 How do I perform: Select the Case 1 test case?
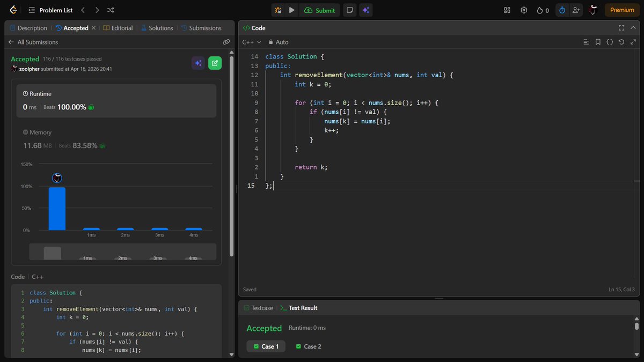click(x=266, y=346)
